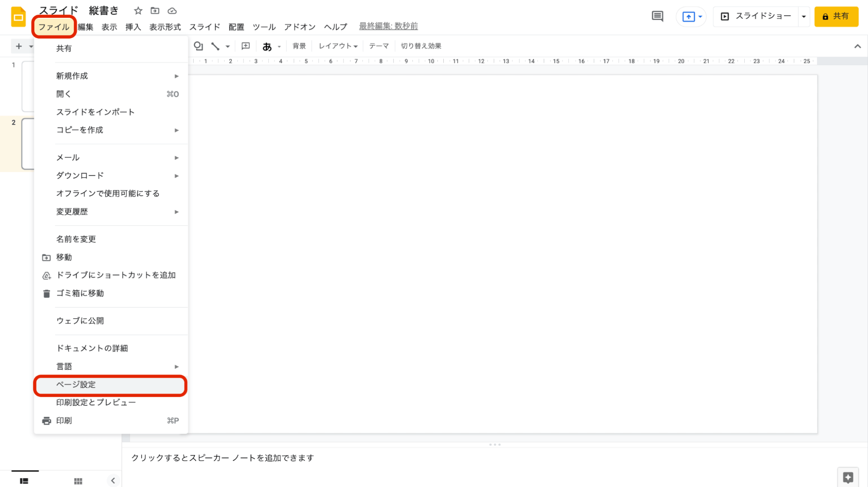The image size is (868, 487).
Task: Expand the コピーを作成 submenu
Action: pyautogui.click(x=111, y=130)
